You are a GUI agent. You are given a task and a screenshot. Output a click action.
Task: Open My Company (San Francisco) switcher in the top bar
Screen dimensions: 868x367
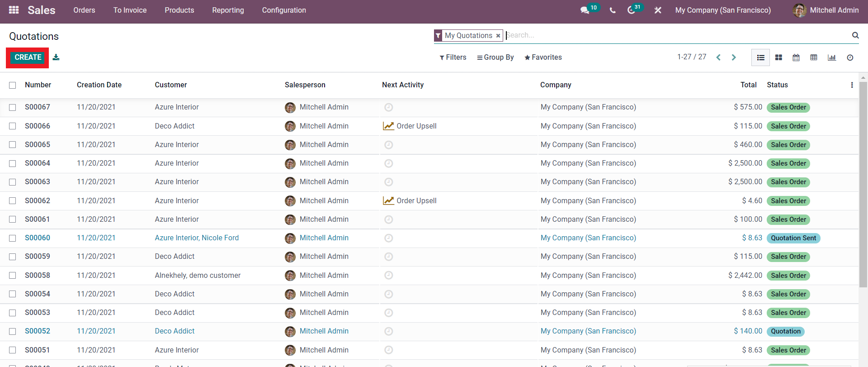coord(723,10)
